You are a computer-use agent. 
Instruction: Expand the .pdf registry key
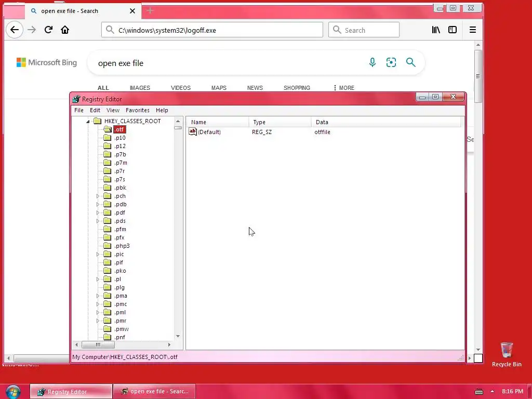pos(98,212)
